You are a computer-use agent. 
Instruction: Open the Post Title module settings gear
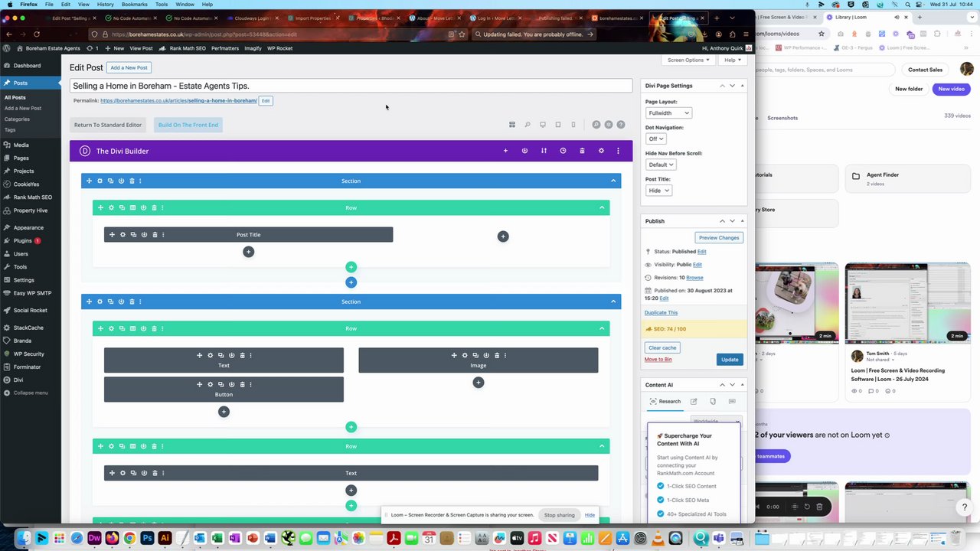click(x=122, y=234)
